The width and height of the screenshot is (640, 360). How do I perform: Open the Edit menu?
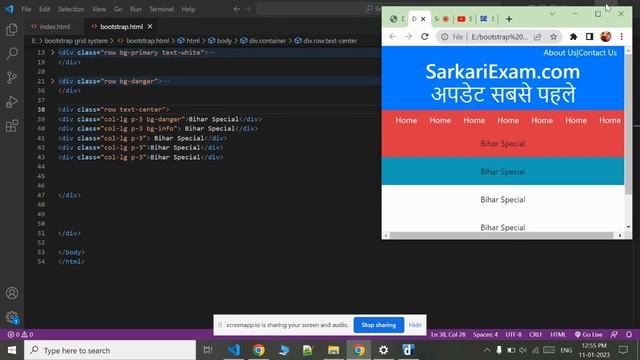pos(44,9)
